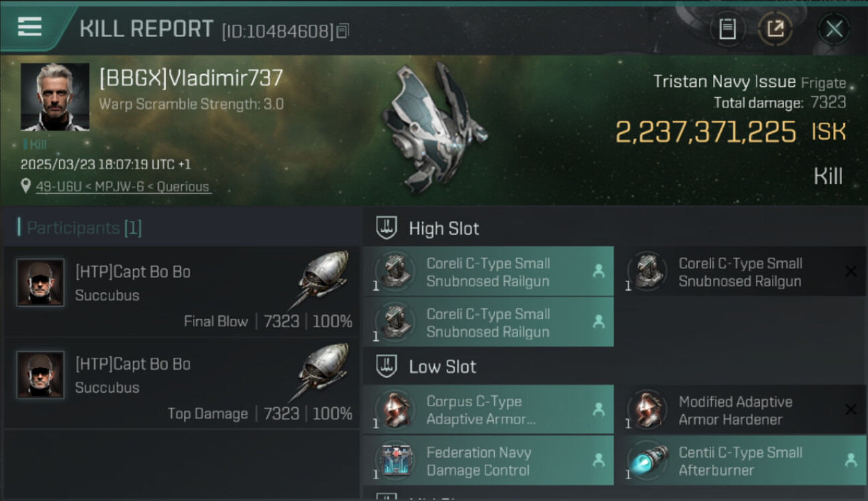Click destroyed X on right Snubnosed Railgun
868x501 pixels.
(x=850, y=271)
